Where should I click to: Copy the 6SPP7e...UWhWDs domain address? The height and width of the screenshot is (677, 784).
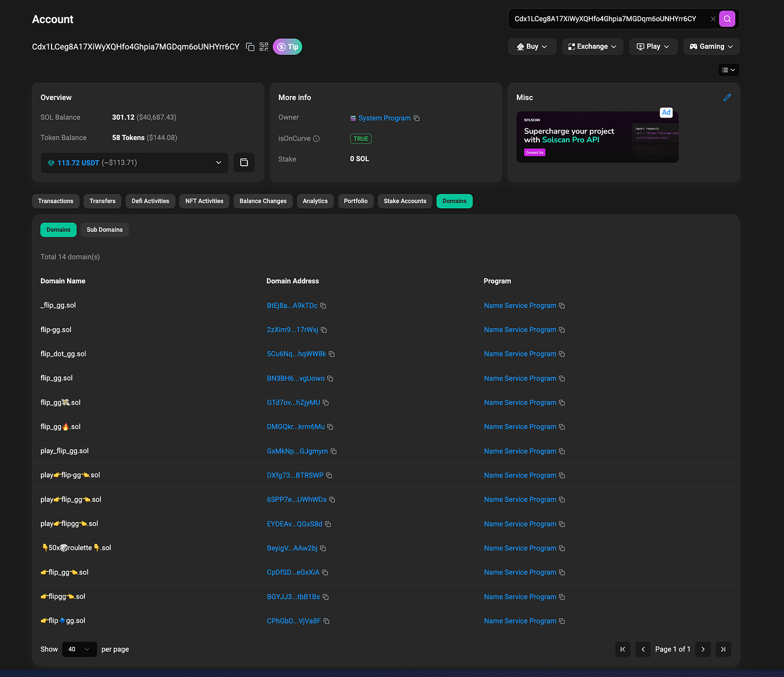tap(332, 500)
